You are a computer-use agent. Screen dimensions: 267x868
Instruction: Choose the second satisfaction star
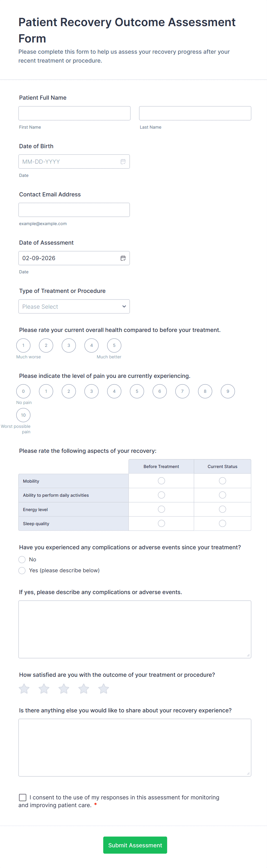44,689
